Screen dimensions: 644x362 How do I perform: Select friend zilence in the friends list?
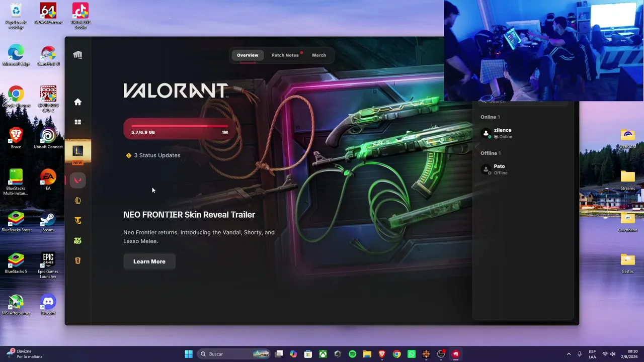(x=523, y=133)
